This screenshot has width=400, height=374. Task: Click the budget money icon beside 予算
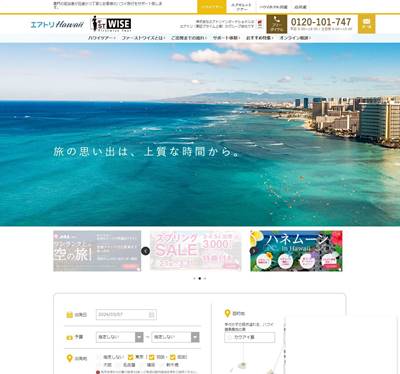69,337
